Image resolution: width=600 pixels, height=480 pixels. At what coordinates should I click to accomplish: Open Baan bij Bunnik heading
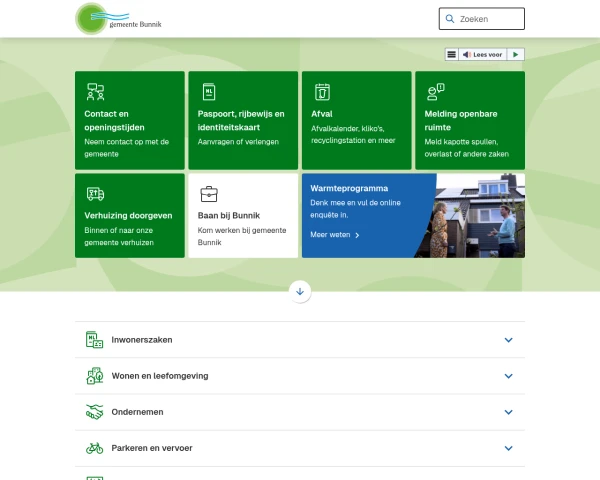[229, 216]
